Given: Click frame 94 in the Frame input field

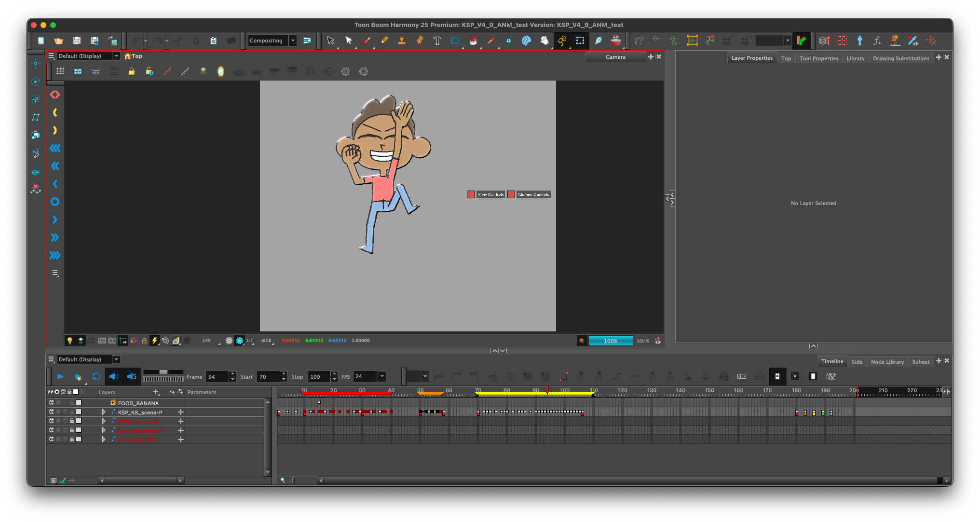Looking at the screenshot, I should point(218,377).
